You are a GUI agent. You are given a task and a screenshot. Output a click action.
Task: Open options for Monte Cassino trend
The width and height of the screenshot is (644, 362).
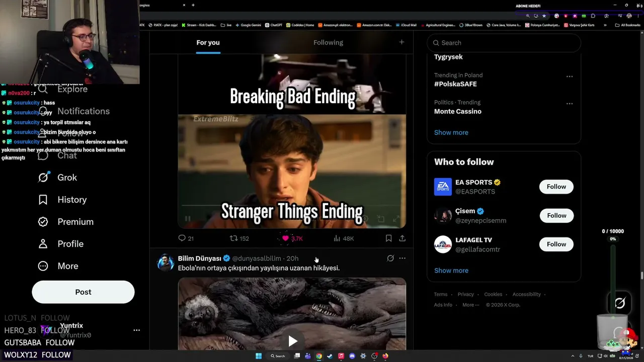click(570, 104)
